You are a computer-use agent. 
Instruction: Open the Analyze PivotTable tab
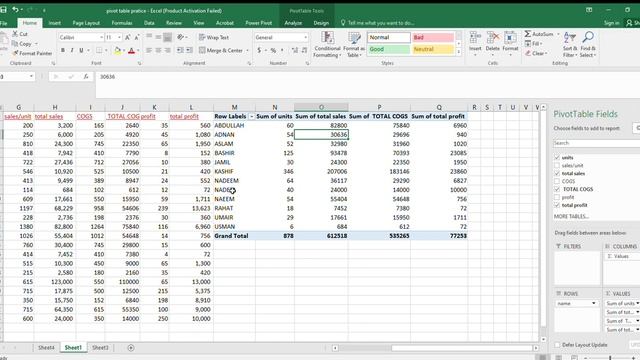[x=293, y=23]
